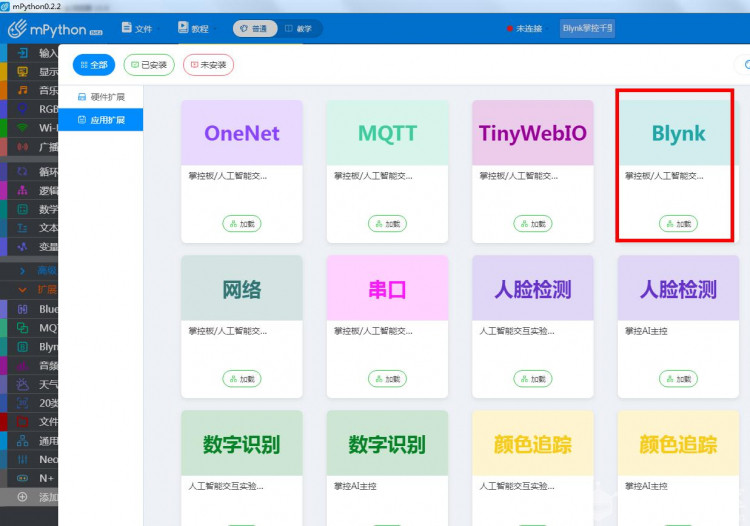Open 数字识别 card for 掌控AI主控
The image size is (750, 526).
(x=387, y=443)
